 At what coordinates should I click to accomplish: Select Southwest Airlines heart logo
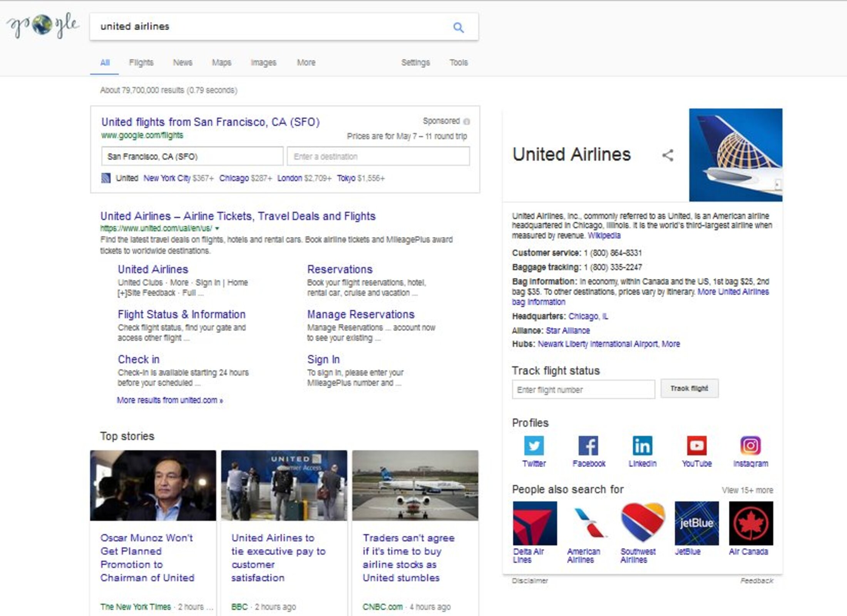click(x=643, y=523)
